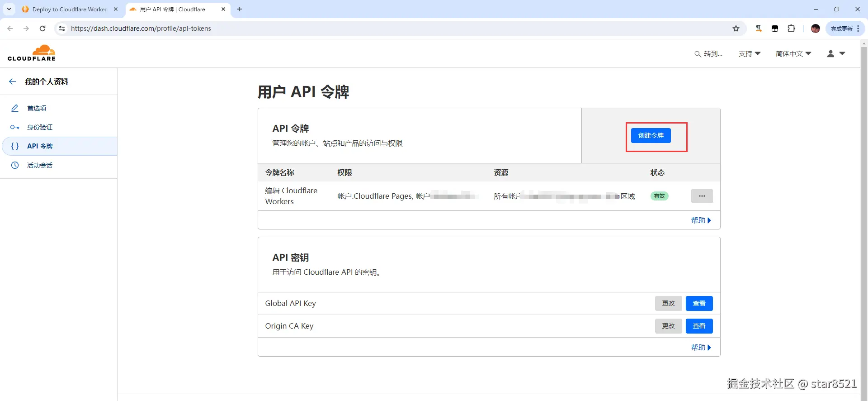Click the 状态 column header
The width and height of the screenshot is (868, 401).
(657, 172)
